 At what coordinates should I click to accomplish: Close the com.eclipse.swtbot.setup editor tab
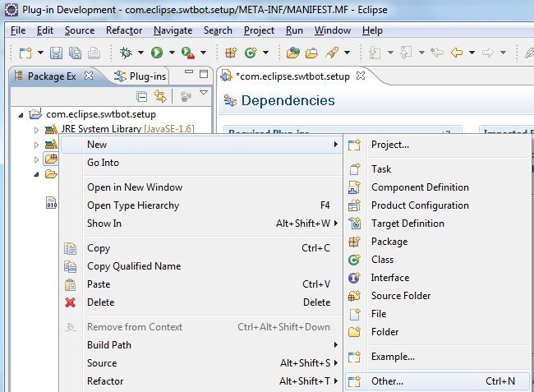361,76
